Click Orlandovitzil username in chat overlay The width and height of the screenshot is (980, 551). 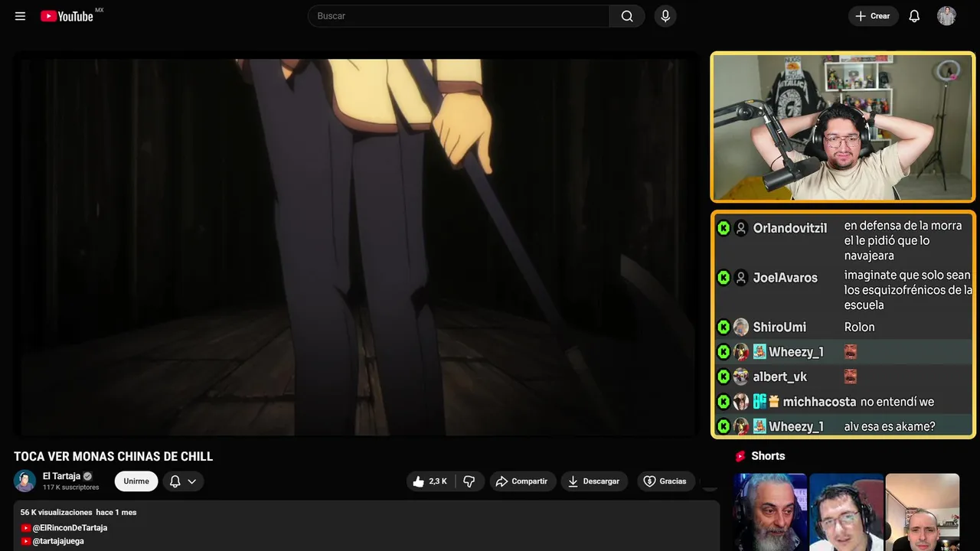pyautogui.click(x=790, y=228)
